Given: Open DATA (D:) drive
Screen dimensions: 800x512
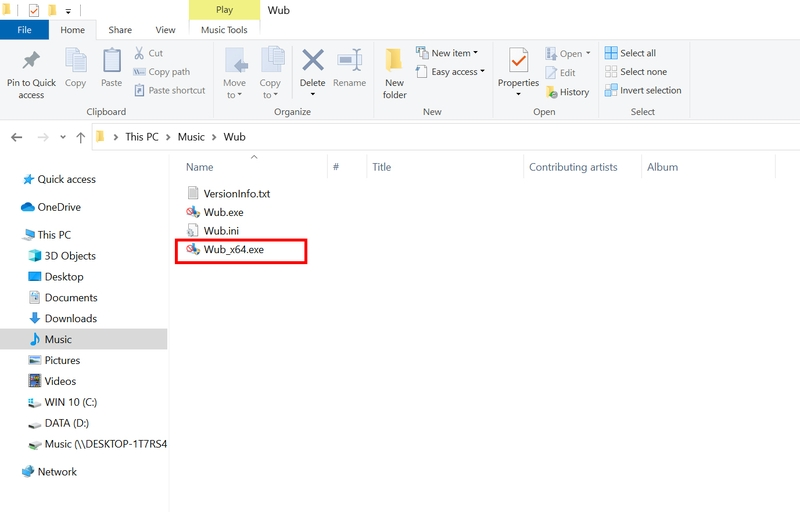Looking at the screenshot, I should 59,423.
